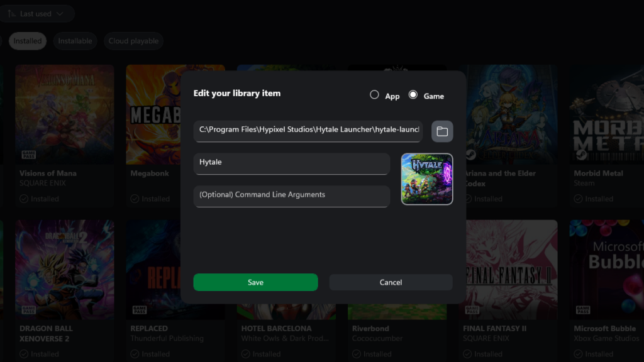The height and width of the screenshot is (362, 644).
Task: Click Installed checkmark under Morbid Metal
Action: click(579, 199)
